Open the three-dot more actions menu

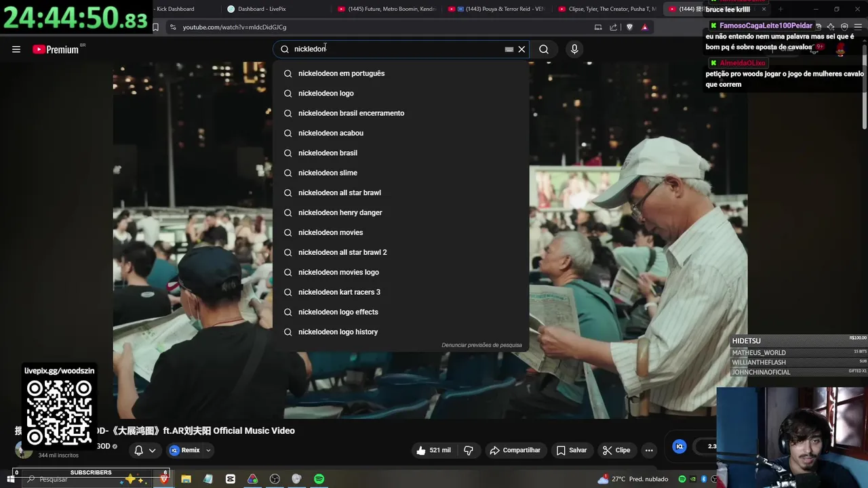click(649, 450)
